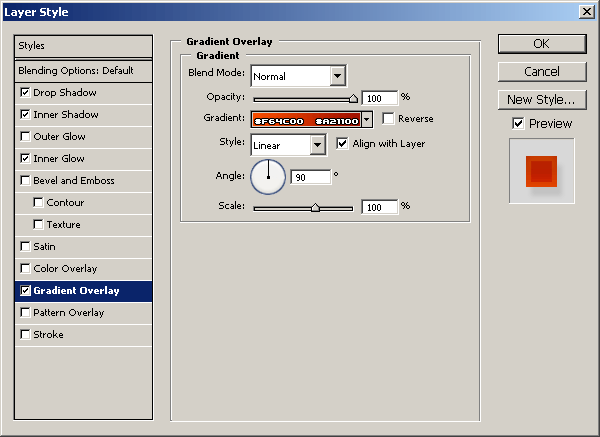Open the Inner Shadow settings row

point(83,115)
